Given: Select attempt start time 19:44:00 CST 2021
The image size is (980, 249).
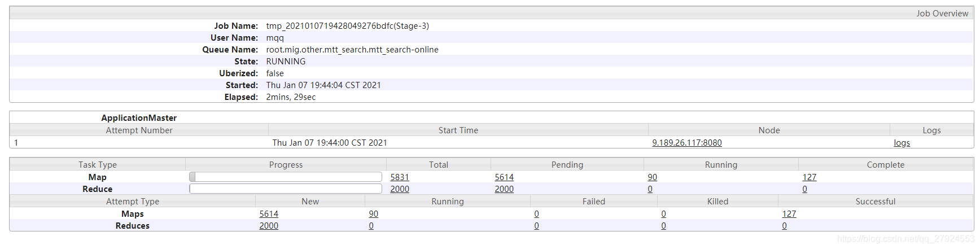Looking at the screenshot, I should (352, 143).
